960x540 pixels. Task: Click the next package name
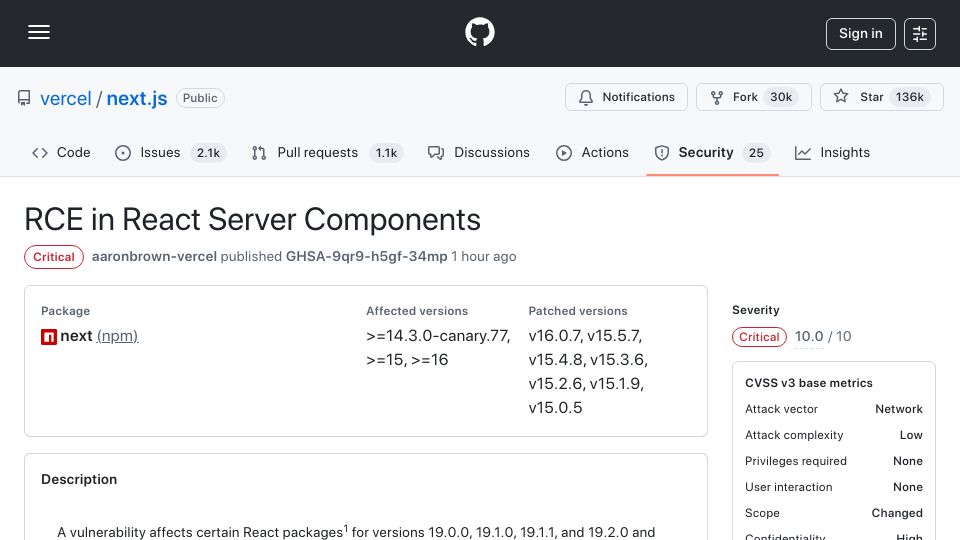(77, 336)
